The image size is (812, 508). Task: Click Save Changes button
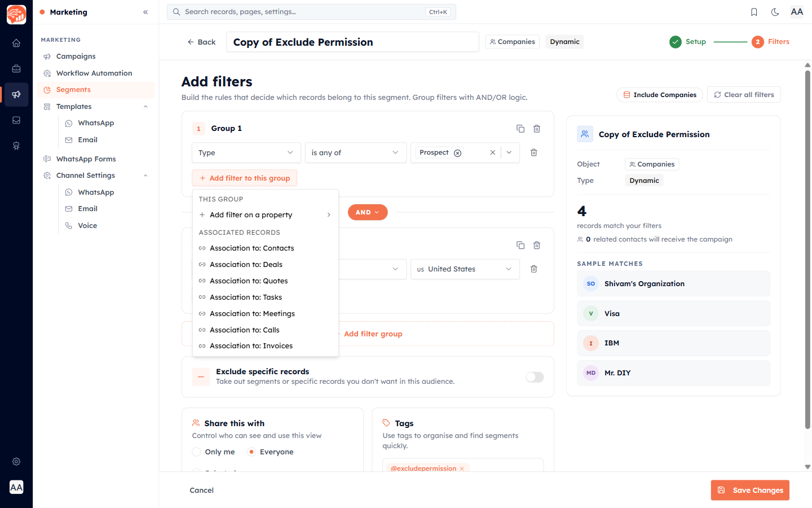[750, 490]
